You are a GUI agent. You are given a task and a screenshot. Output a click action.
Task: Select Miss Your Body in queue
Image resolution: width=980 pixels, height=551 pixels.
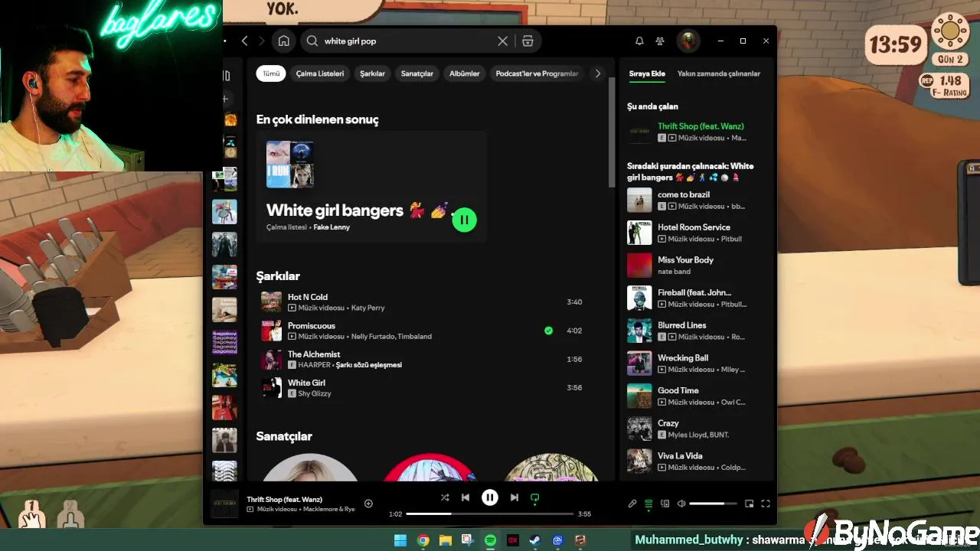coord(697,266)
